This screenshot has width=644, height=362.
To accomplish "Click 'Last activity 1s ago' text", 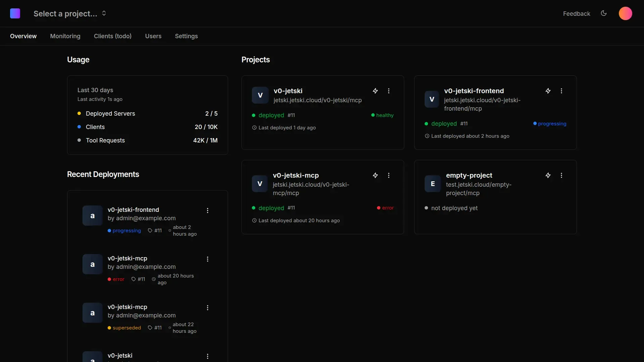I will click(100, 99).
